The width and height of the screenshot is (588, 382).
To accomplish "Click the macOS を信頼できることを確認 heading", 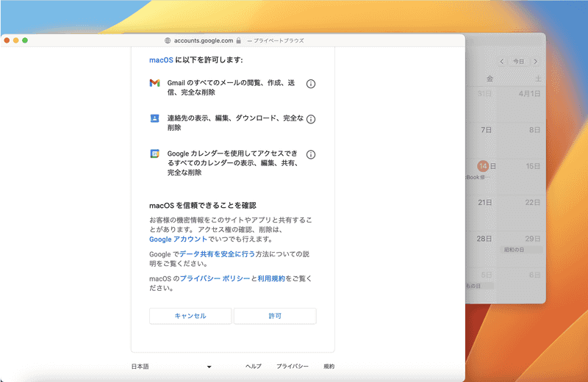I will click(203, 206).
